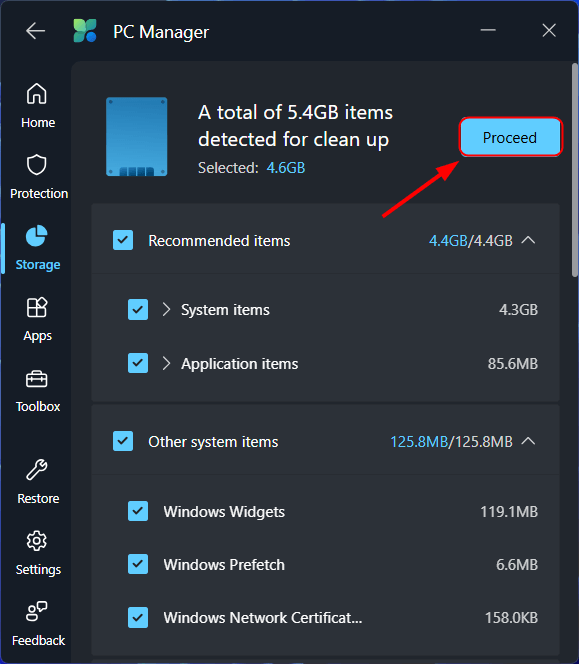This screenshot has height=664, width=579.
Task: Uncheck the Windows Widgets checkbox
Action: 138,511
